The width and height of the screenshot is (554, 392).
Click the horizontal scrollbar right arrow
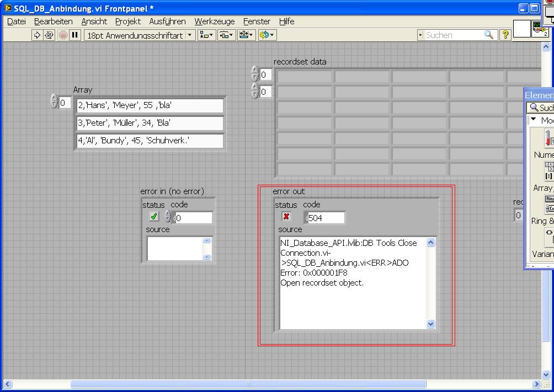537,384
